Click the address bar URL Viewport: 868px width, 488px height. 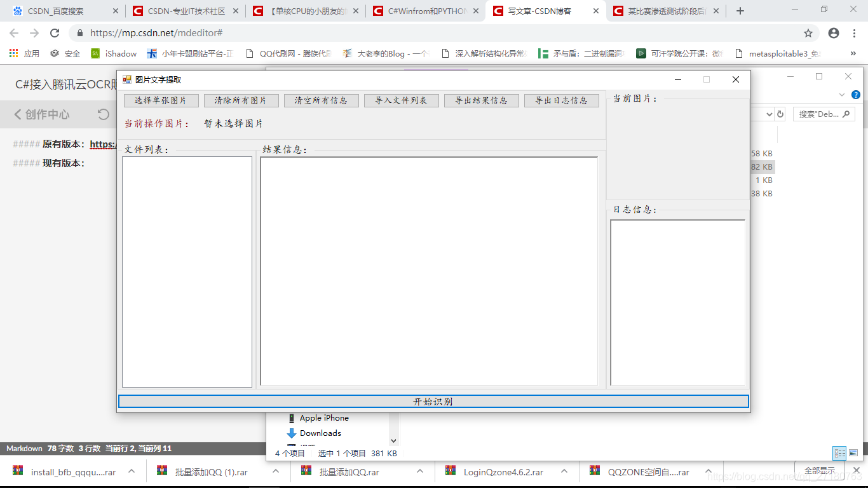[x=156, y=33]
